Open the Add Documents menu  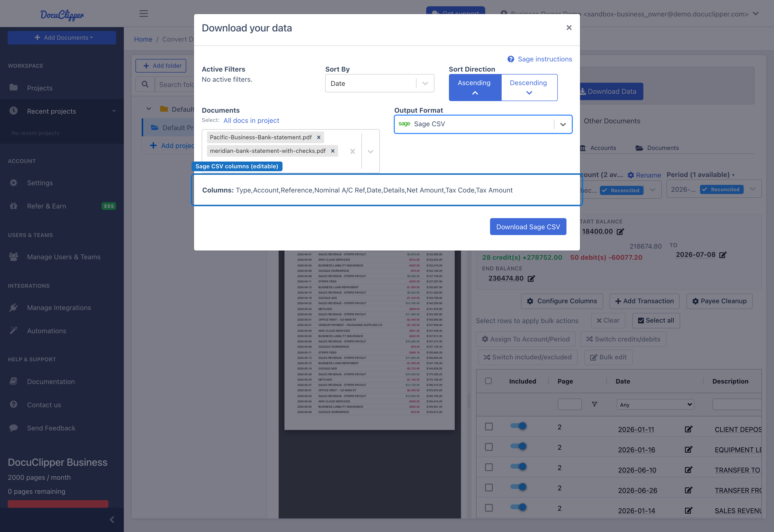pyautogui.click(x=62, y=38)
